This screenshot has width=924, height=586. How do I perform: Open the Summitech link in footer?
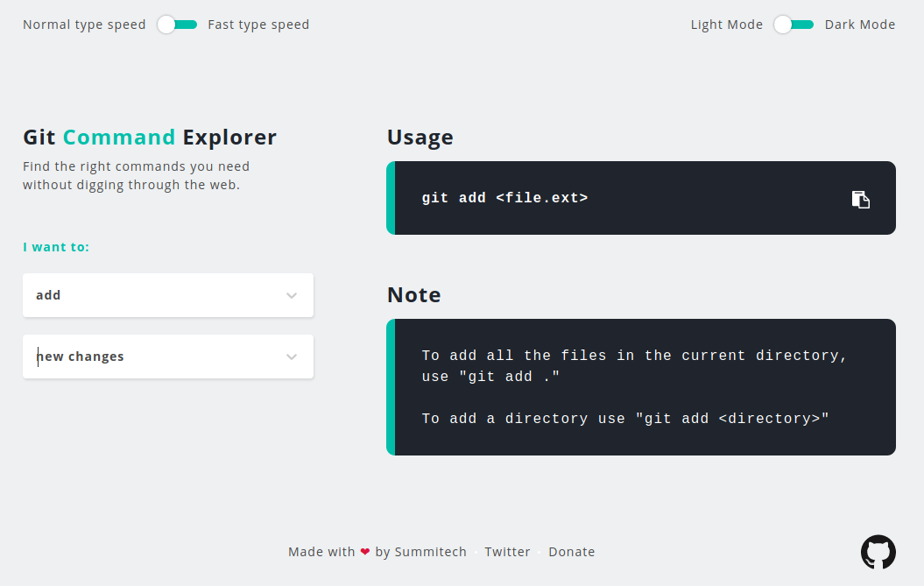coord(430,552)
